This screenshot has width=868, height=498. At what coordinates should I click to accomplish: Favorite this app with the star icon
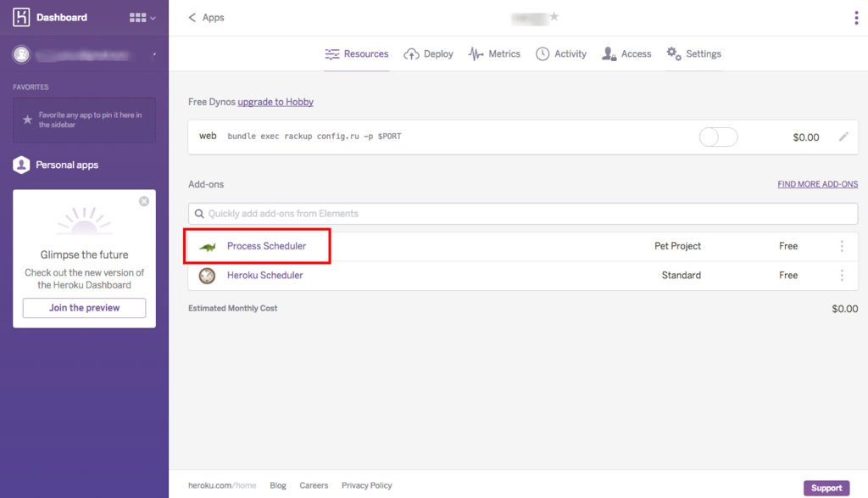pyautogui.click(x=554, y=17)
